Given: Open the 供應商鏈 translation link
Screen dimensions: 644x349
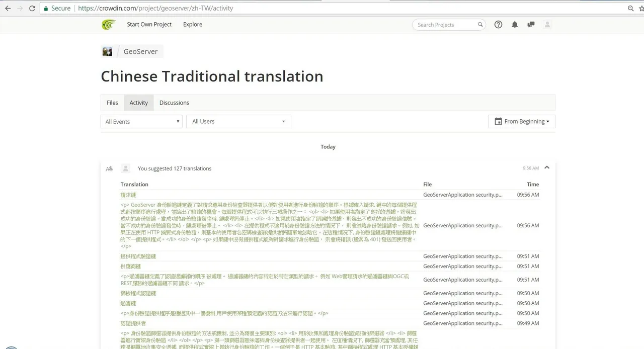Looking at the screenshot, I should coord(131,267).
